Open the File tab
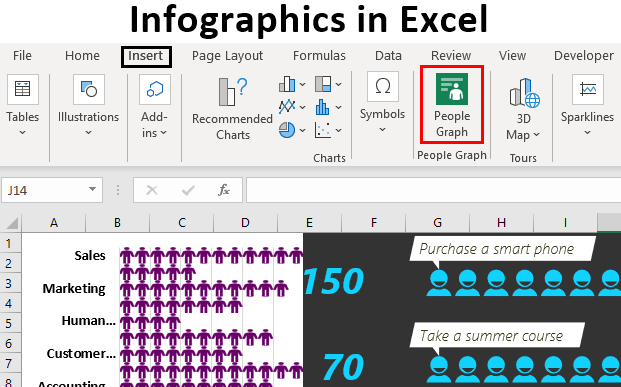 [22, 56]
